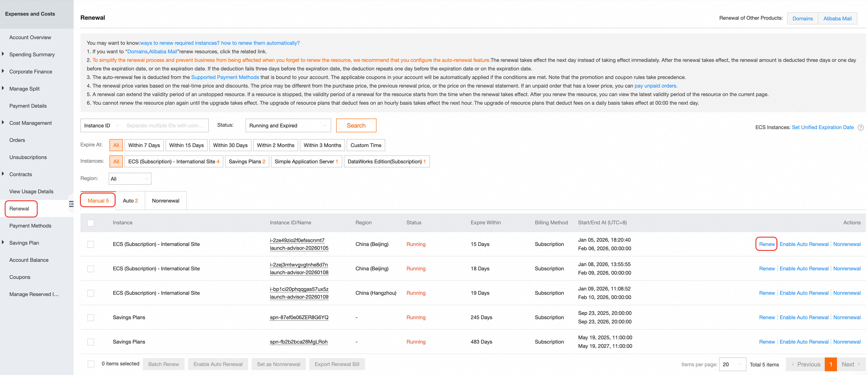
Task: Open the Region dropdown set to All
Action: tap(130, 179)
